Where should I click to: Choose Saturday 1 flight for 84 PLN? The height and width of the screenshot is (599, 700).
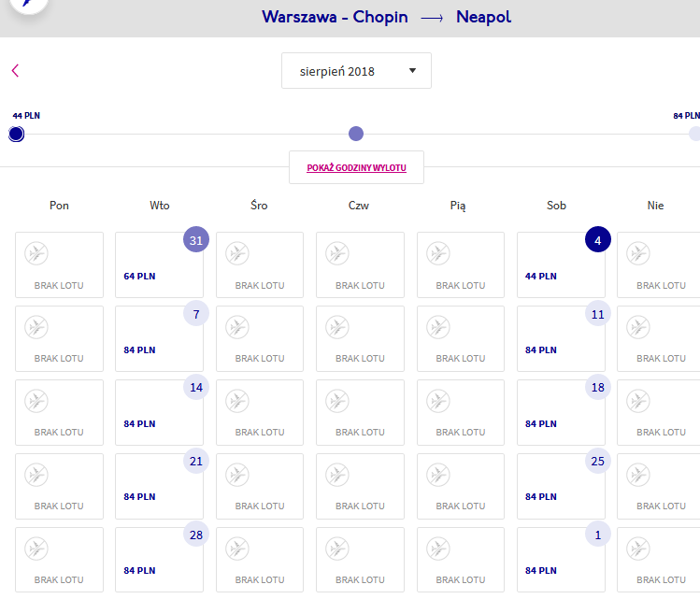561,560
